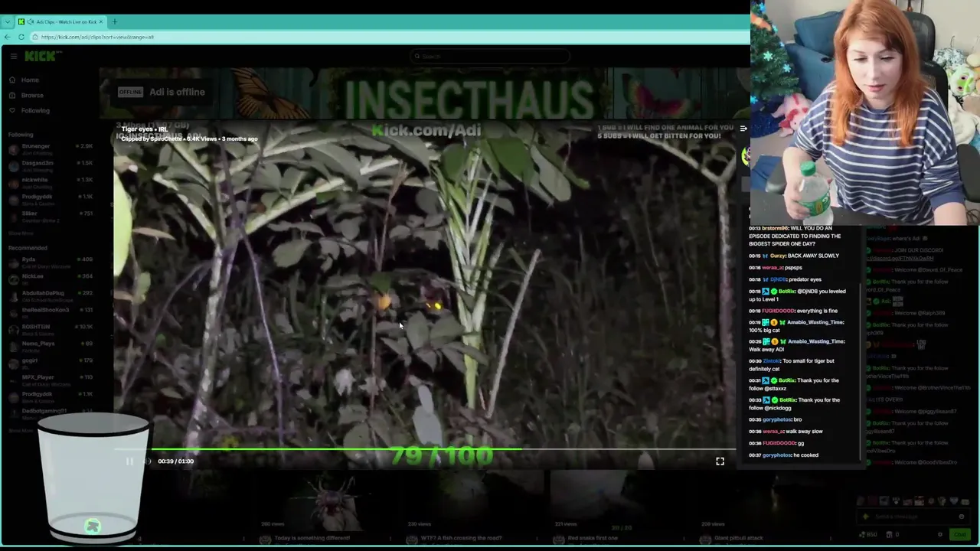
Task: Open nickwhite channel in Following list
Action: 50,182
